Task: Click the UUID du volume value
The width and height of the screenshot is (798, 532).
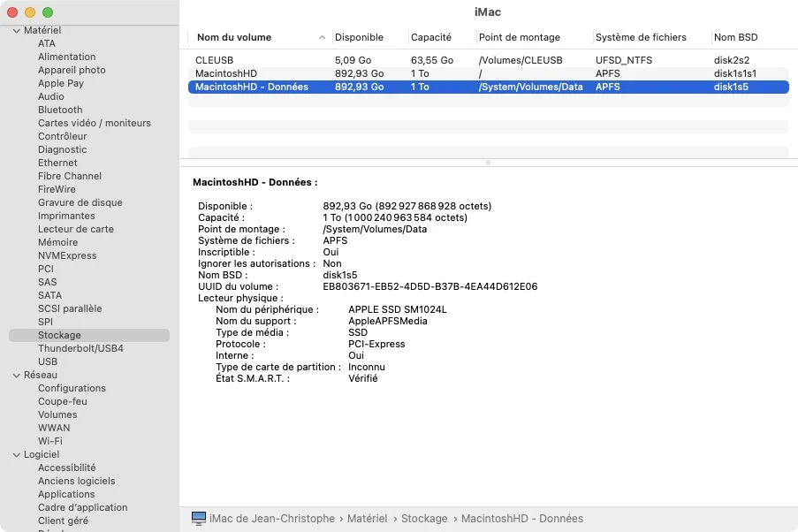Action: click(x=430, y=286)
